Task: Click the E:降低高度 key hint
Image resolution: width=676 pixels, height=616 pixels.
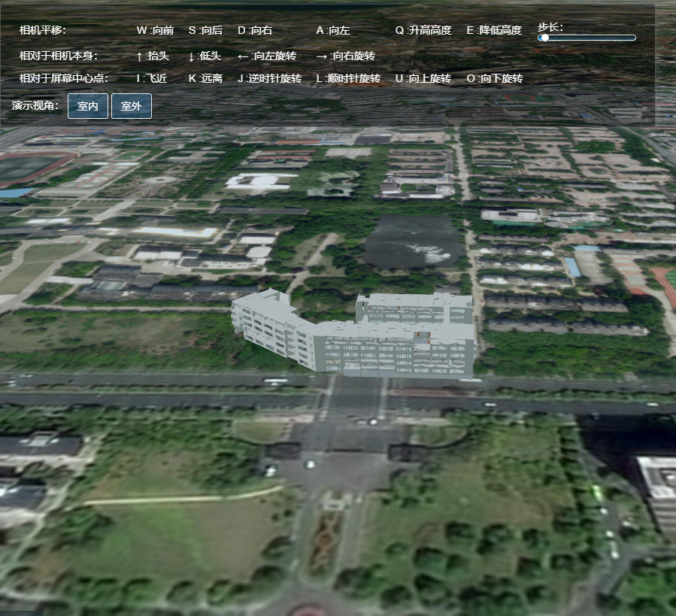Action: 493,30
